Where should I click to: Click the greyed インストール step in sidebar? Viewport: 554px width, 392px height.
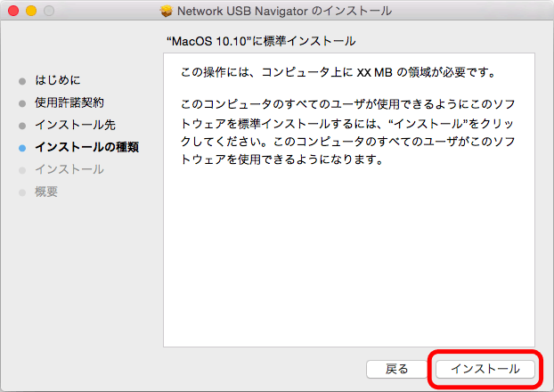pyautogui.click(x=69, y=169)
